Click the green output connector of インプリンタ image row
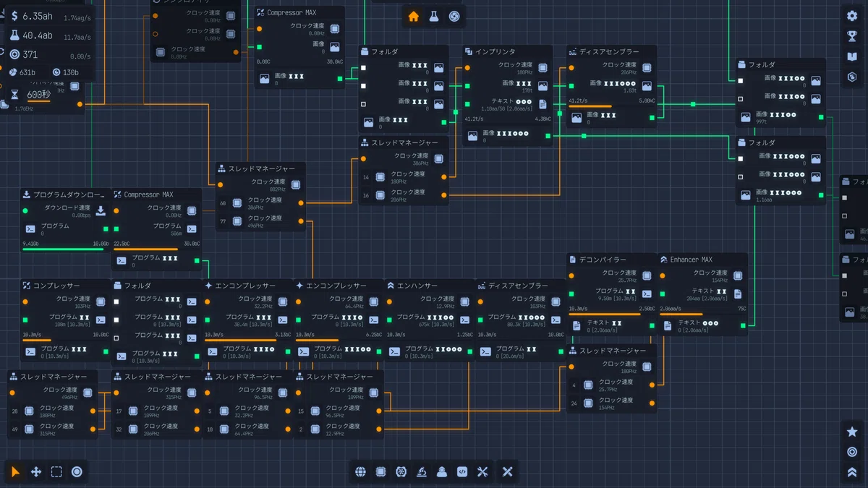 pos(548,135)
